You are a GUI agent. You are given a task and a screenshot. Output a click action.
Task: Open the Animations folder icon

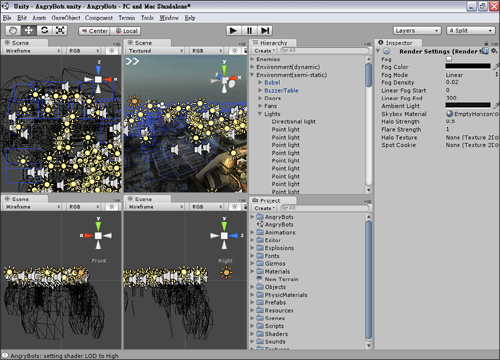(260, 232)
